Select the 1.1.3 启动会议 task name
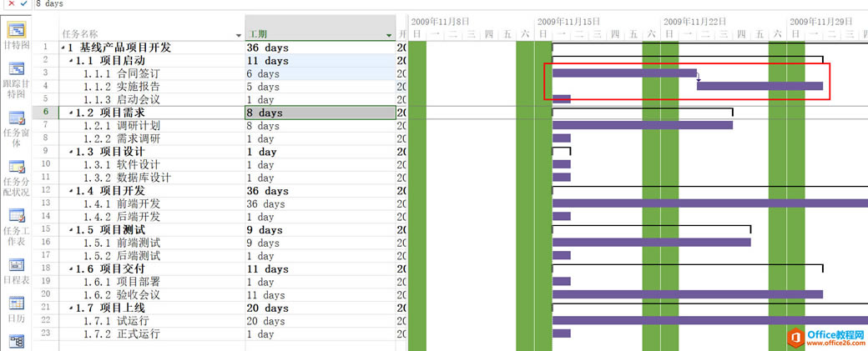The height and width of the screenshot is (351, 868). tap(122, 100)
